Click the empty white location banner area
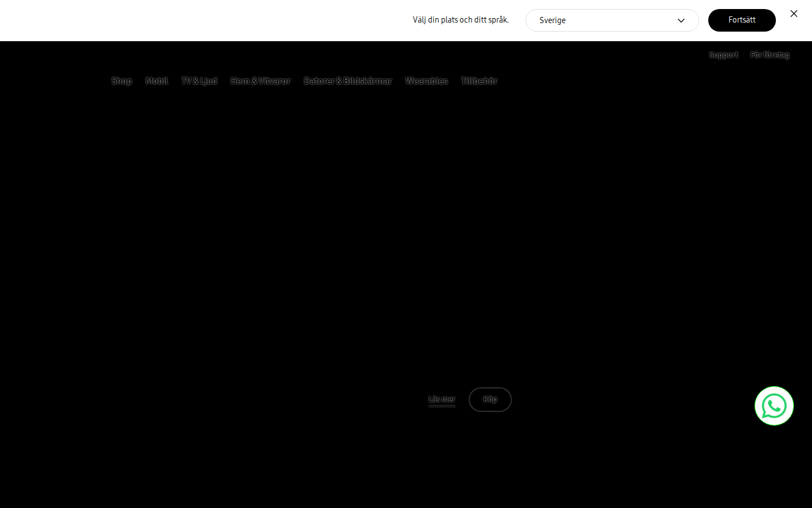The width and height of the screenshot is (812, 508). [x=203, y=20]
